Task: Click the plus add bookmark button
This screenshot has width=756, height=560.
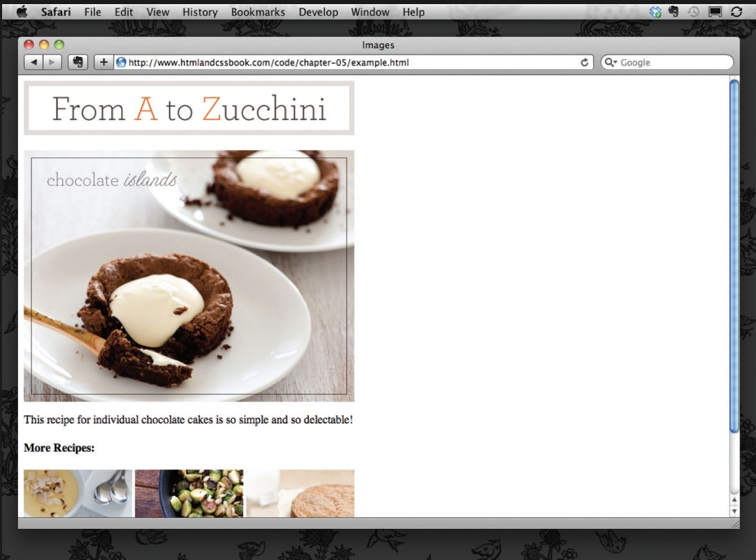Action: (103, 63)
